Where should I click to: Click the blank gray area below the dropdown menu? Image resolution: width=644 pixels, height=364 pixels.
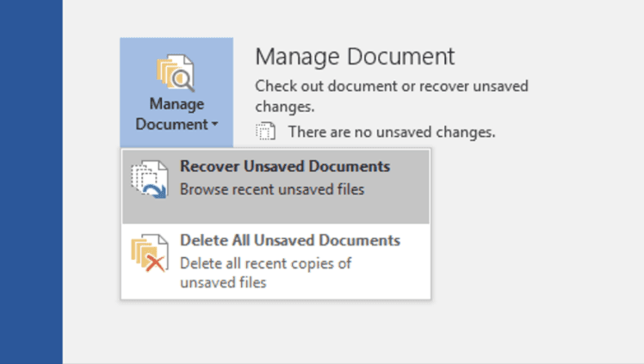point(276,330)
